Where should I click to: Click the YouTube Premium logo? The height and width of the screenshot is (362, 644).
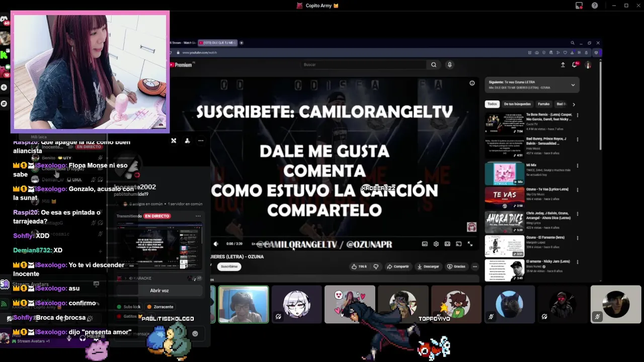[x=182, y=65]
